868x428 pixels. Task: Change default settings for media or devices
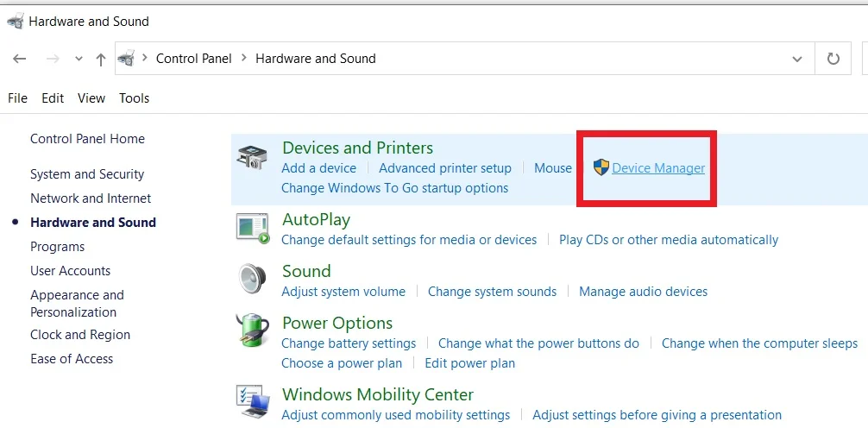click(x=409, y=240)
